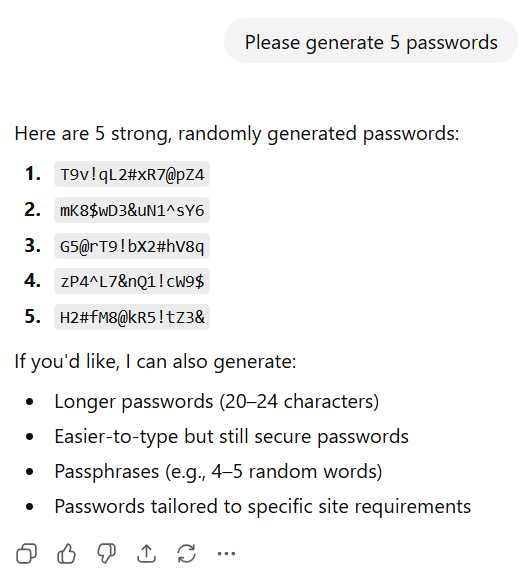
Task: Click the 'Longer passwords' bullet text
Action: (x=217, y=402)
